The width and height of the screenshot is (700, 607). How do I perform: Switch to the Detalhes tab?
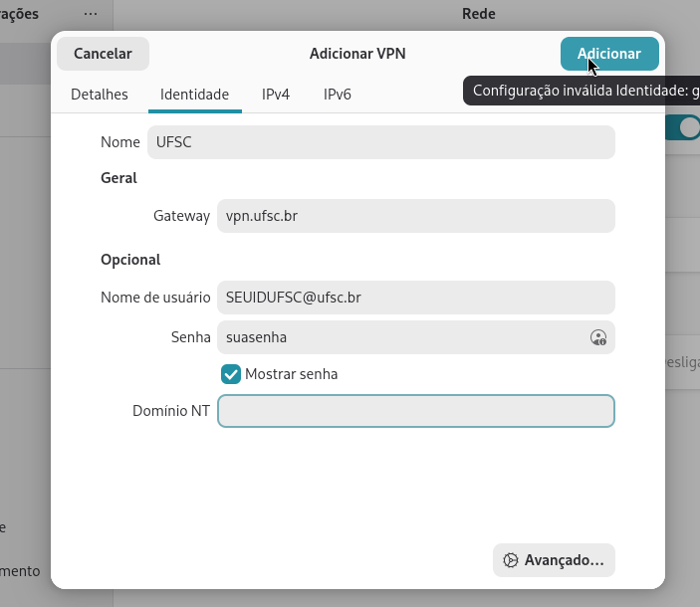(x=100, y=95)
